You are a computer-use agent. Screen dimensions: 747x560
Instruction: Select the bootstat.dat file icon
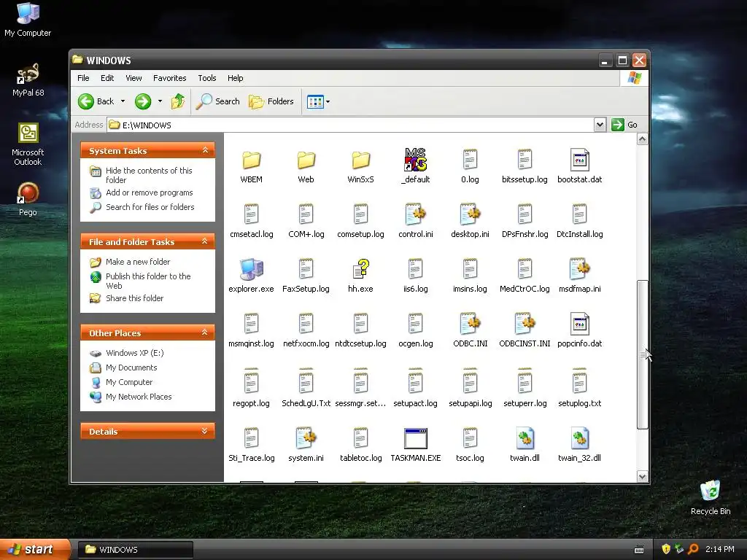[579, 160]
